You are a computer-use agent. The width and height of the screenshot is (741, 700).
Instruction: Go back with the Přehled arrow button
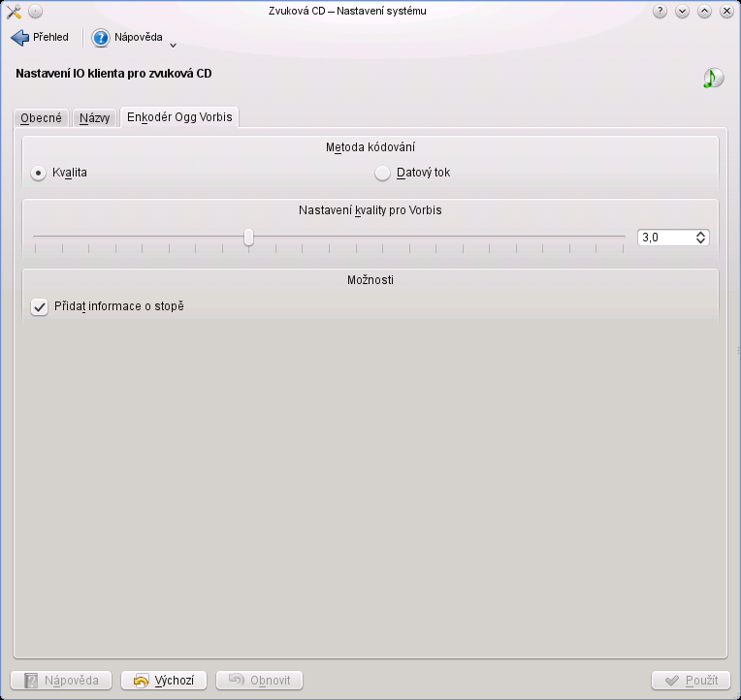click(x=40, y=37)
